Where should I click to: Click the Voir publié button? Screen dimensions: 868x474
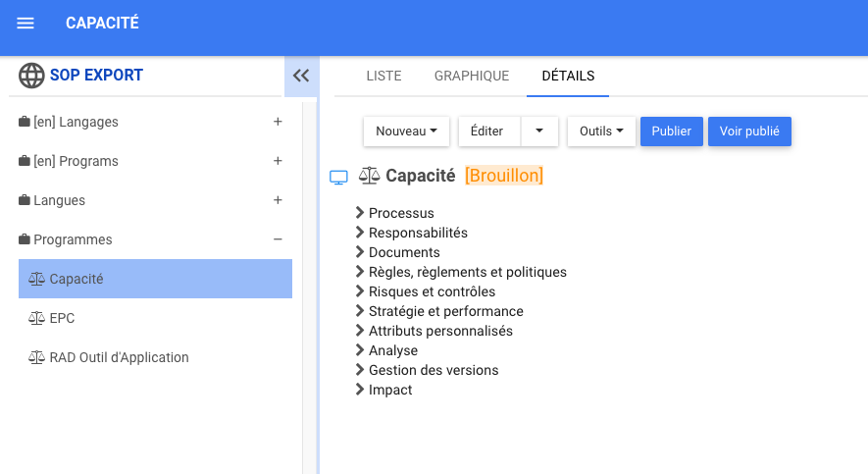pyautogui.click(x=749, y=132)
